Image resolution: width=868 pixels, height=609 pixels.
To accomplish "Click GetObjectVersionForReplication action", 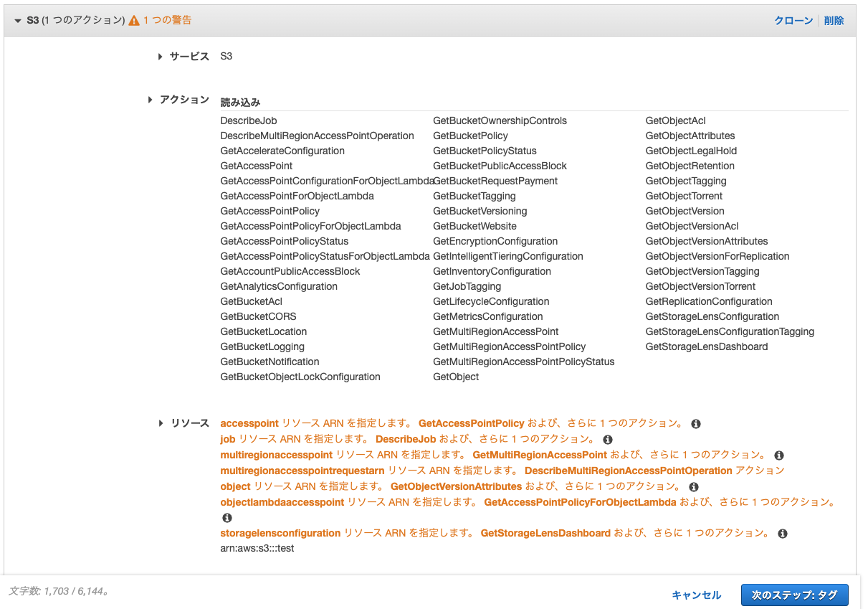I will (717, 256).
